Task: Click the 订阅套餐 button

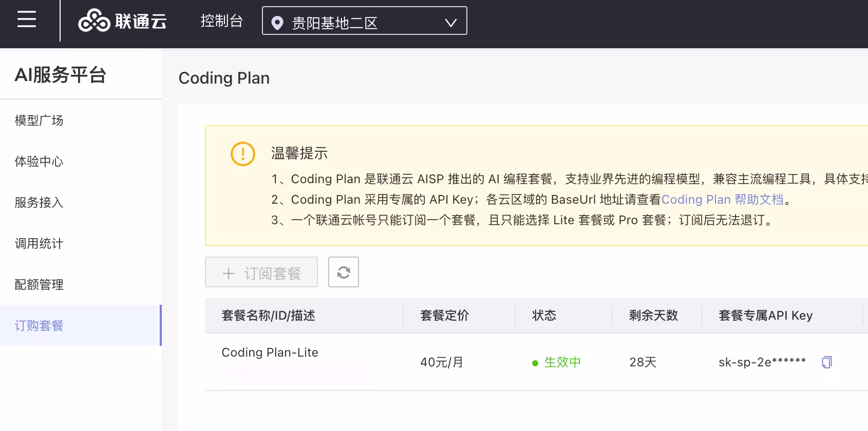Action: [x=261, y=272]
